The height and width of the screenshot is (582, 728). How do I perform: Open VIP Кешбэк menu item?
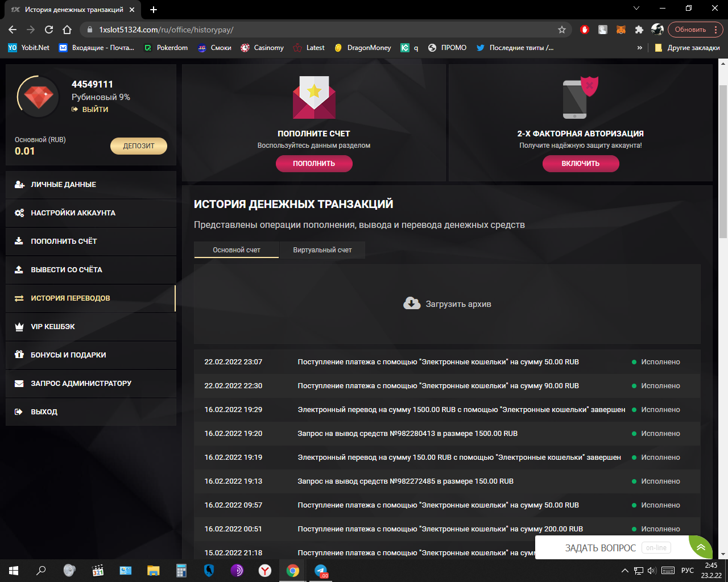(53, 327)
